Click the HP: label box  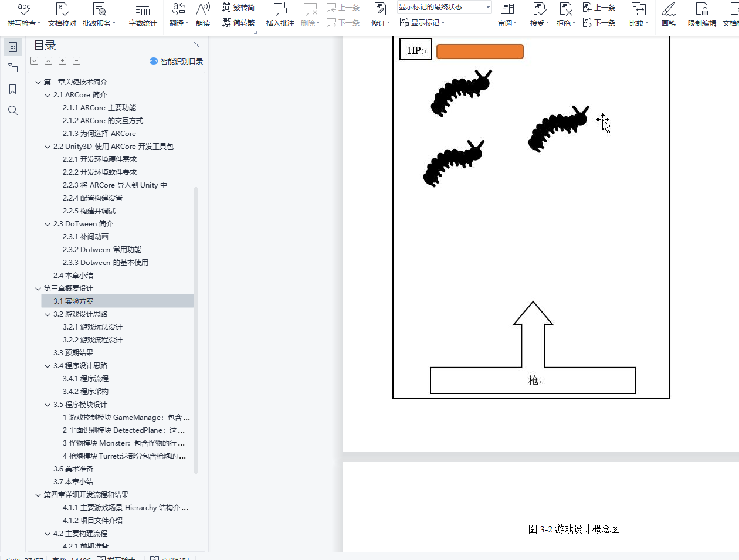click(416, 50)
